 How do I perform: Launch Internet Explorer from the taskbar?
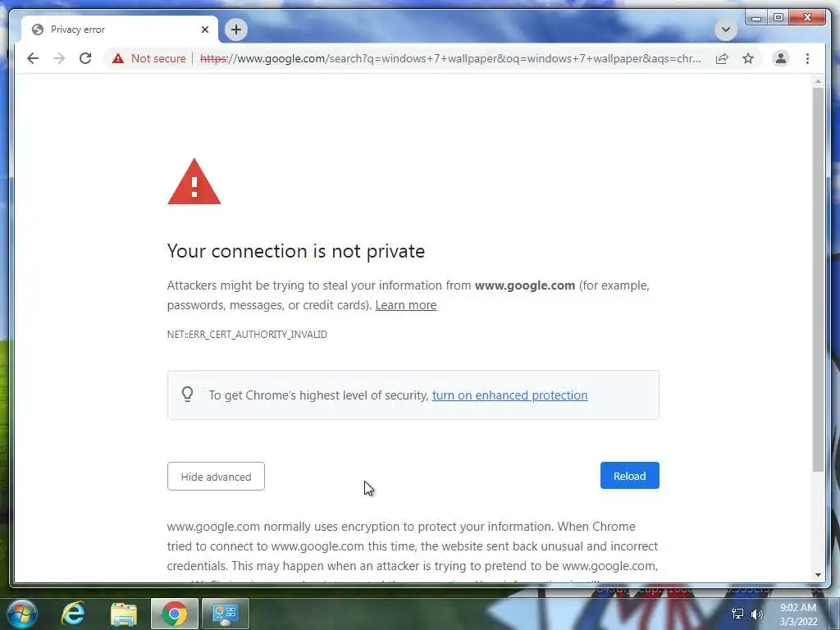[x=73, y=613]
